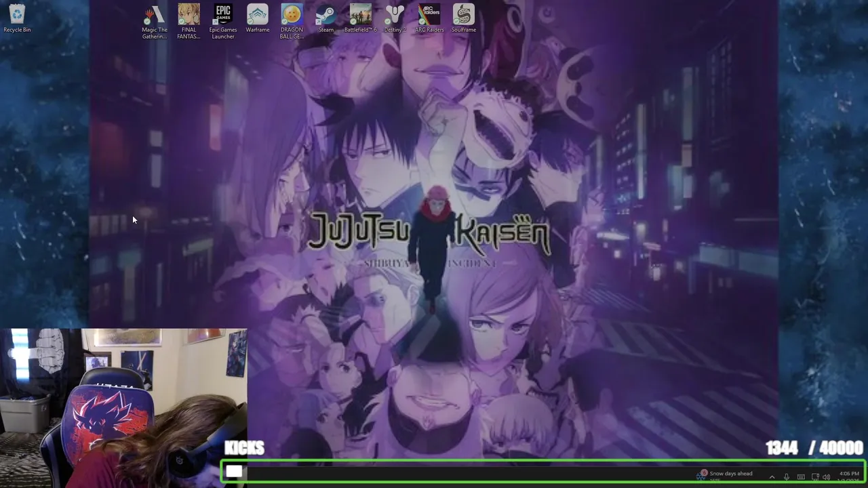Open the volume speaker tray icon
The image size is (868, 488).
826,476
